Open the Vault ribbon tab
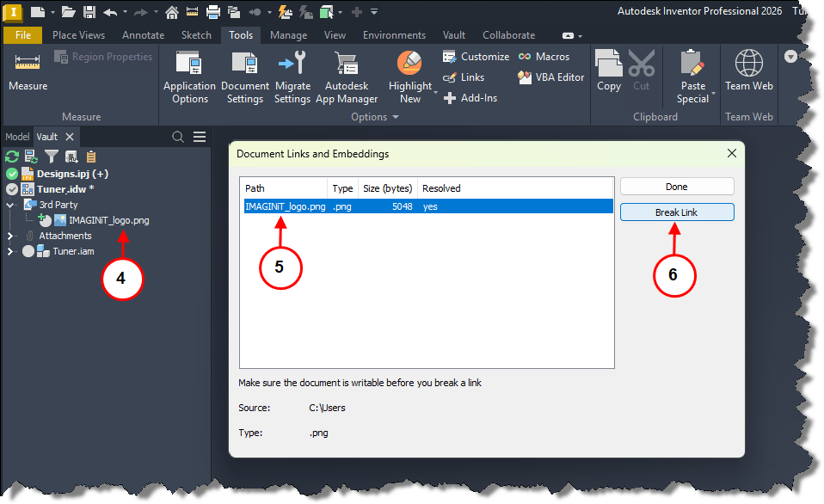This screenshot has height=504, width=824. [x=454, y=35]
